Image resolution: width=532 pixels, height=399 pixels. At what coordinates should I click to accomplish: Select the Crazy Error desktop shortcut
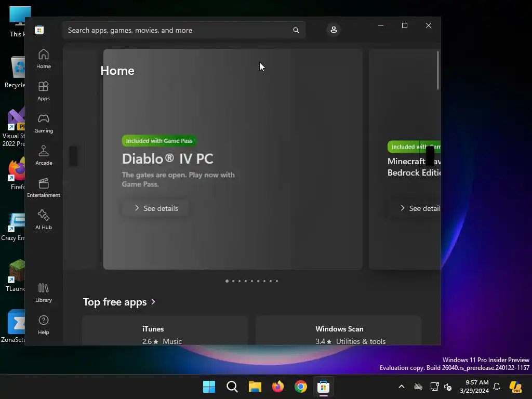(x=14, y=227)
